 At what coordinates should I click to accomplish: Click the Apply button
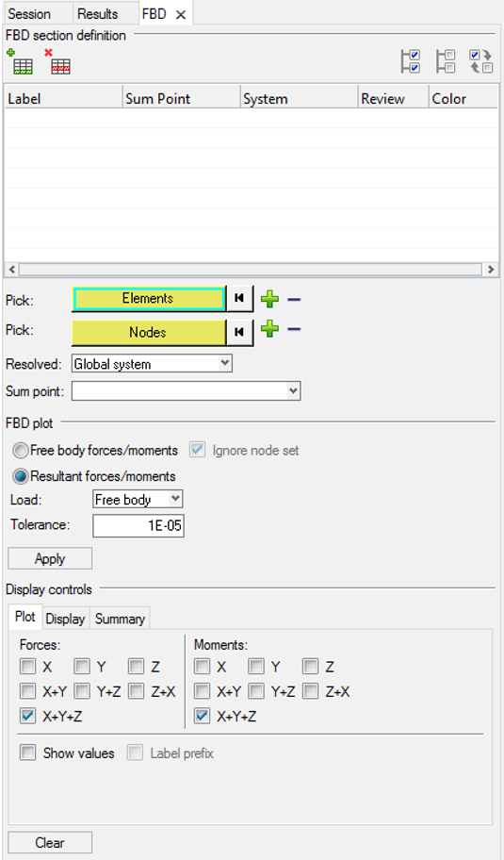coord(50,558)
